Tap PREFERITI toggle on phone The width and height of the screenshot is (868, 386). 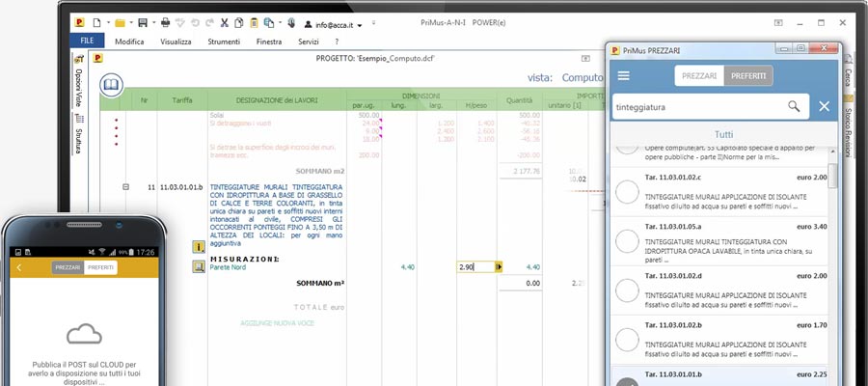tap(100, 267)
